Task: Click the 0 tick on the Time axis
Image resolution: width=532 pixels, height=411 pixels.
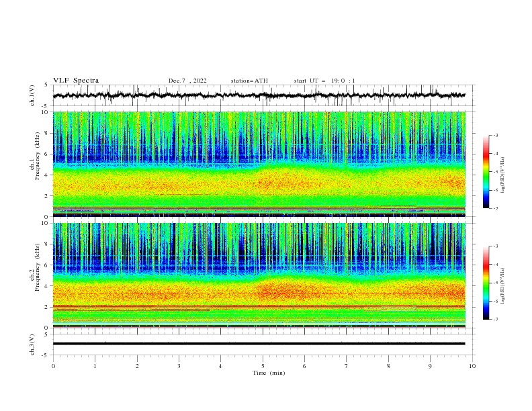Action: (53, 366)
